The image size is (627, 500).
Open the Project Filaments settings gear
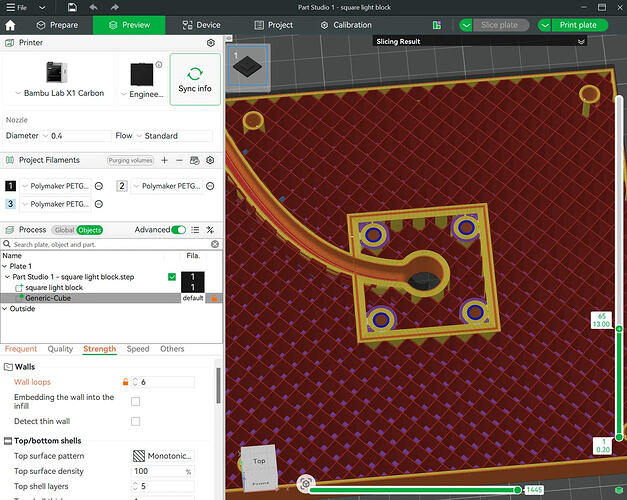(x=210, y=160)
